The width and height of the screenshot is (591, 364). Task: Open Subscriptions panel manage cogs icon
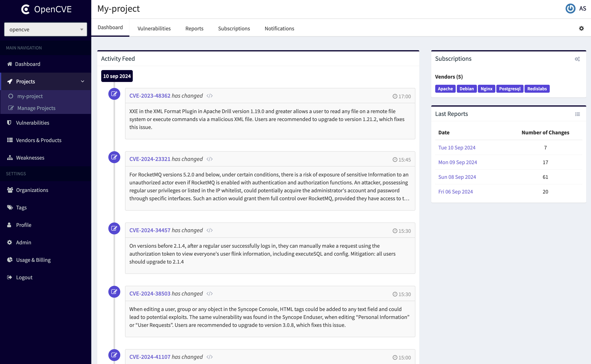point(577,59)
